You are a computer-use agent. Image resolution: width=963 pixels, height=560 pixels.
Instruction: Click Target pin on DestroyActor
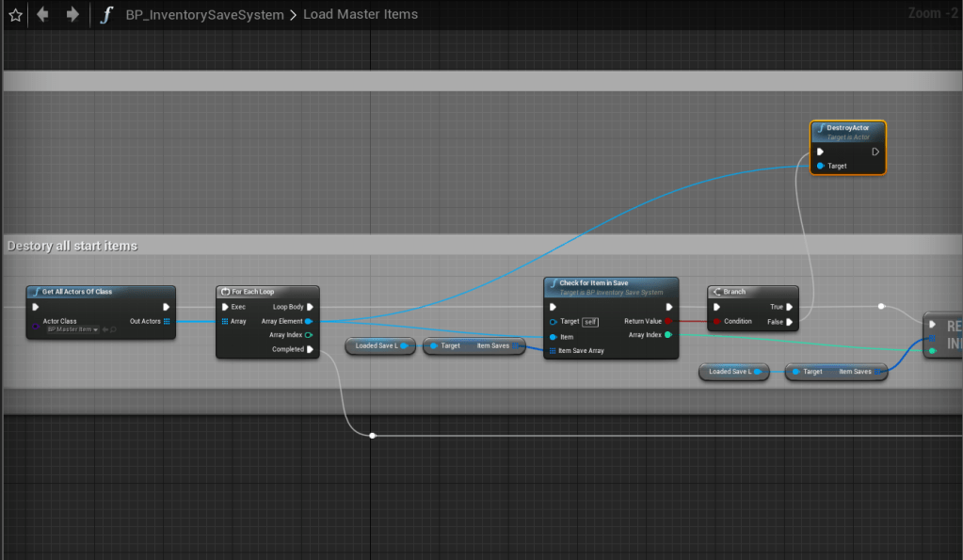click(821, 166)
